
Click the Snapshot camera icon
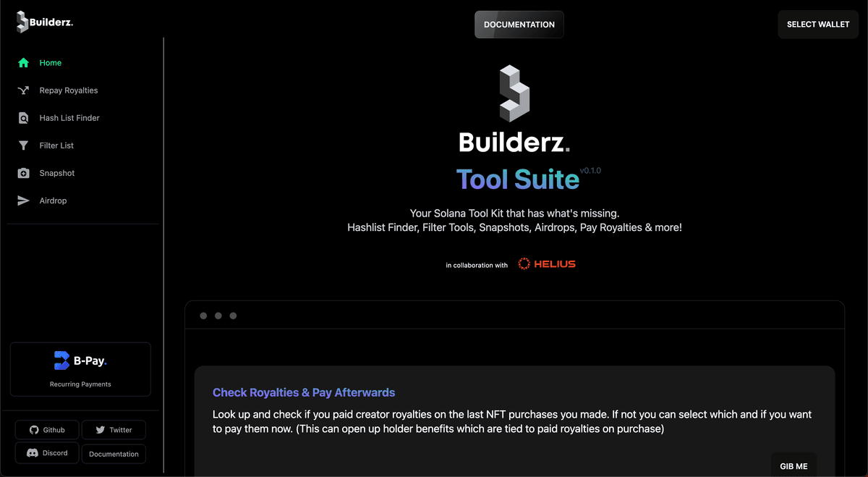(23, 172)
